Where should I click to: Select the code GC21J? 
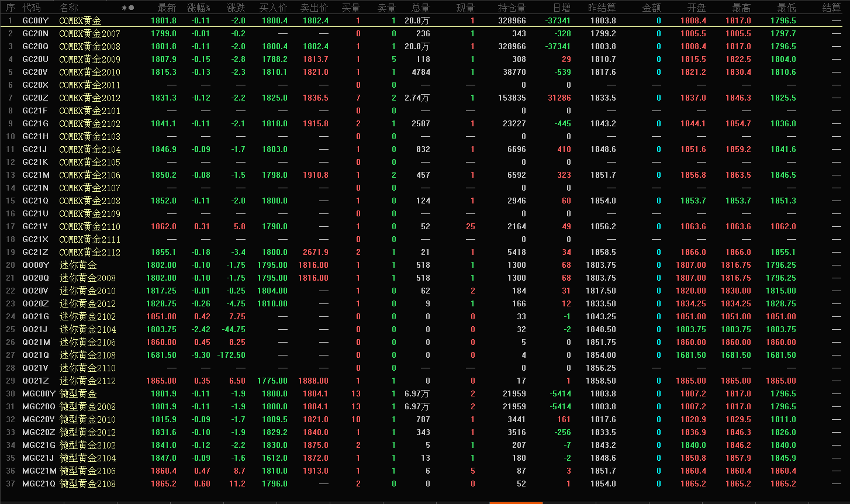pyautogui.click(x=35, y=149)
